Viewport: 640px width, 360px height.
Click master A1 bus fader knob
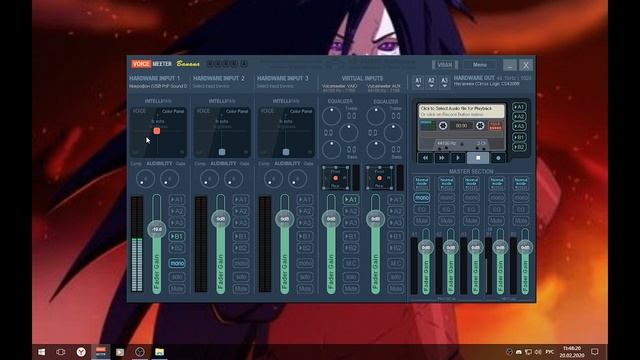coord(426,247)
